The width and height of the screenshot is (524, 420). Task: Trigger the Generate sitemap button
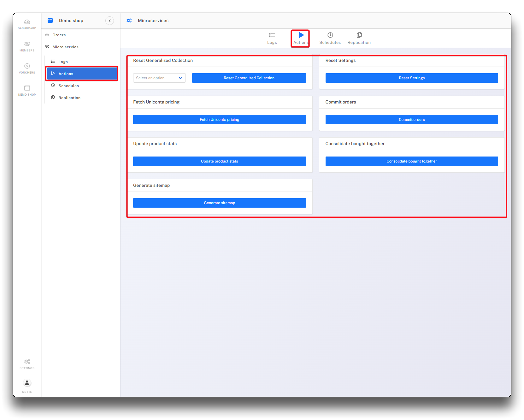219,203
